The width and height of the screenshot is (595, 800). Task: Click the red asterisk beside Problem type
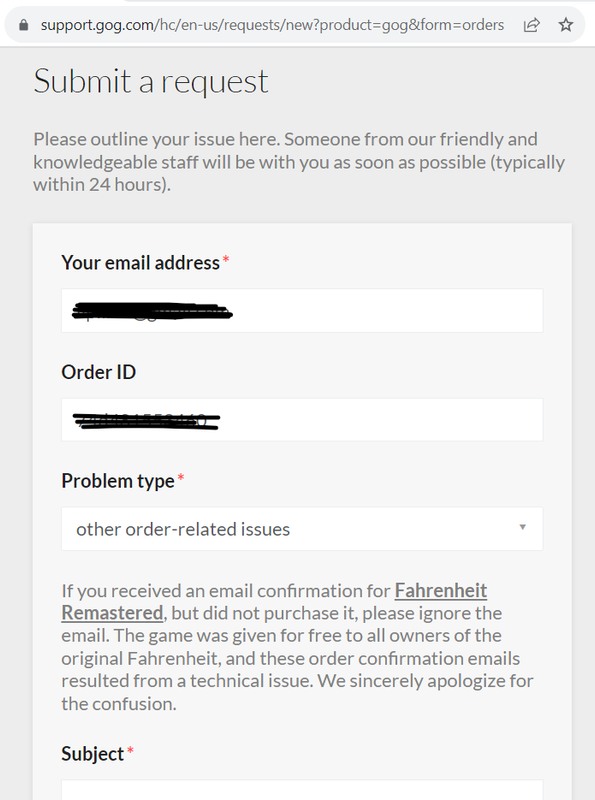(x=181, y=477)
